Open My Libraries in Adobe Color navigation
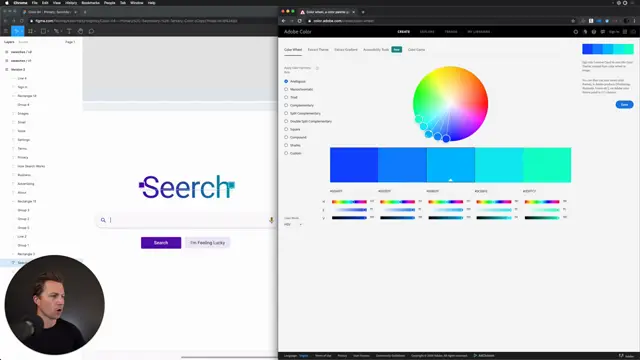640x360 pixels. [479, 32]
